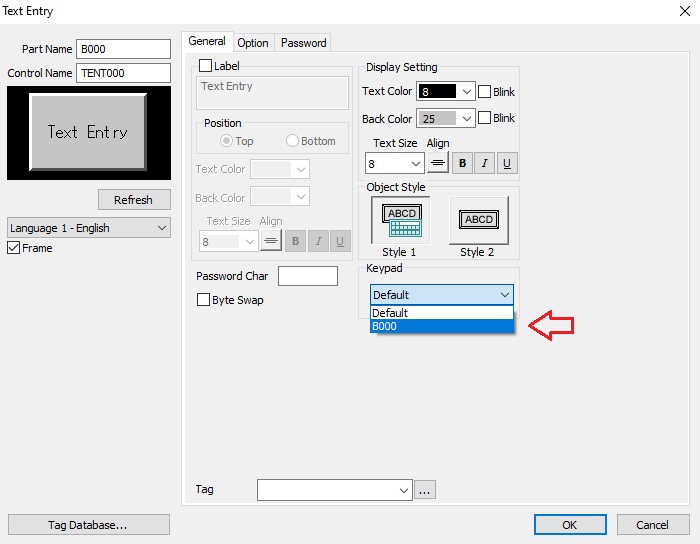The width and height of the screenshot is (700, 544).
Task: Click the text alignment icon beside Text Size
Action: click(x=438, y=163)
